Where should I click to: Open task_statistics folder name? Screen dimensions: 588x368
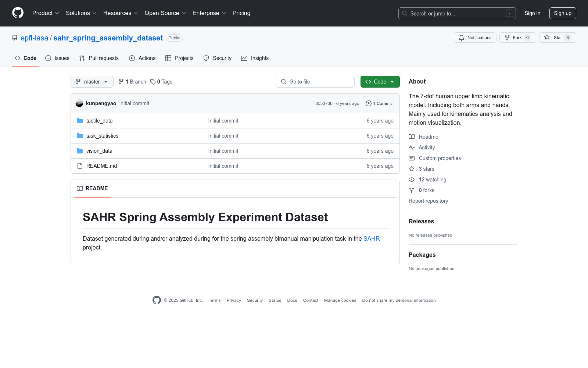(x=102, y=136)
